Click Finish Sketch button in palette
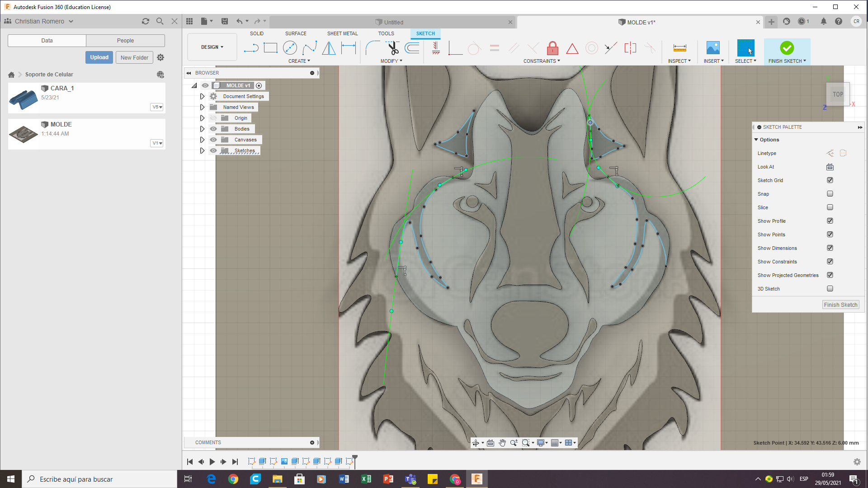The height and width of the screenshot is (488, 868). (x=840, y=305)
